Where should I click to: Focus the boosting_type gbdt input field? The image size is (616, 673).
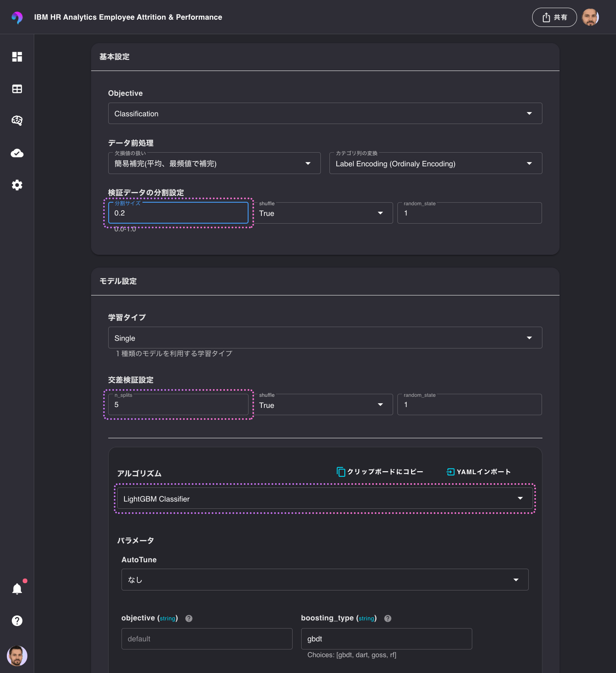tap(387, 639)
